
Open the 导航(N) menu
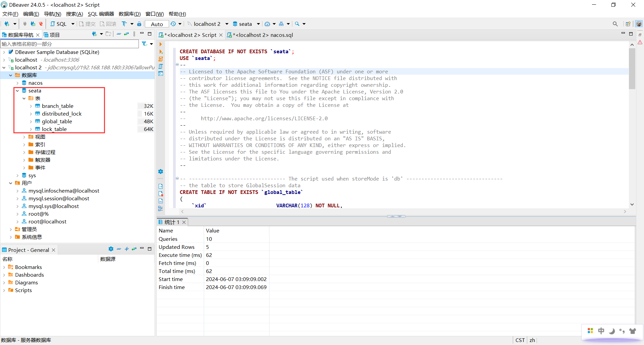[53, 14]
